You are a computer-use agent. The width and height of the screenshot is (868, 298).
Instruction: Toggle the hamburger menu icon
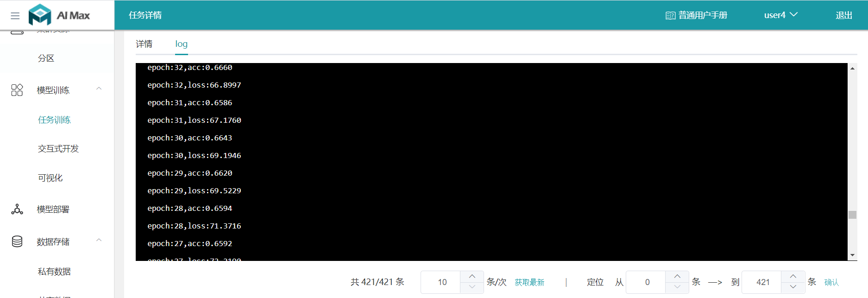pos(15,16)
